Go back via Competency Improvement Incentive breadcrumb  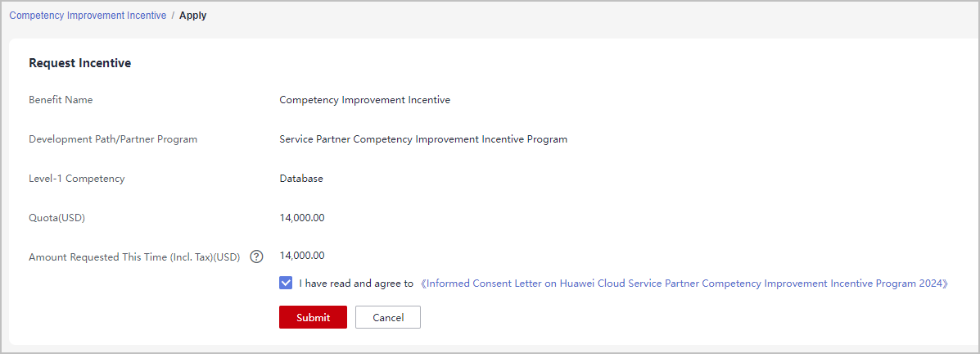click(x=88, y=16)
